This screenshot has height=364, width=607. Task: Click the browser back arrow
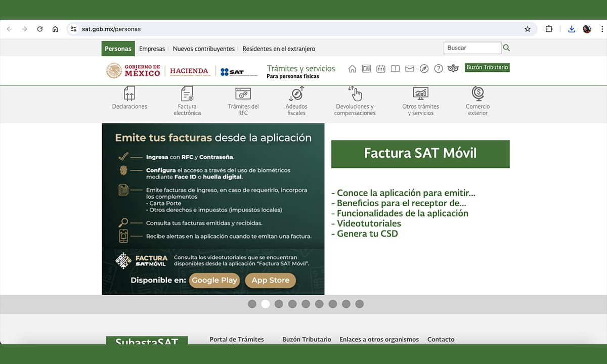point(9,29)
